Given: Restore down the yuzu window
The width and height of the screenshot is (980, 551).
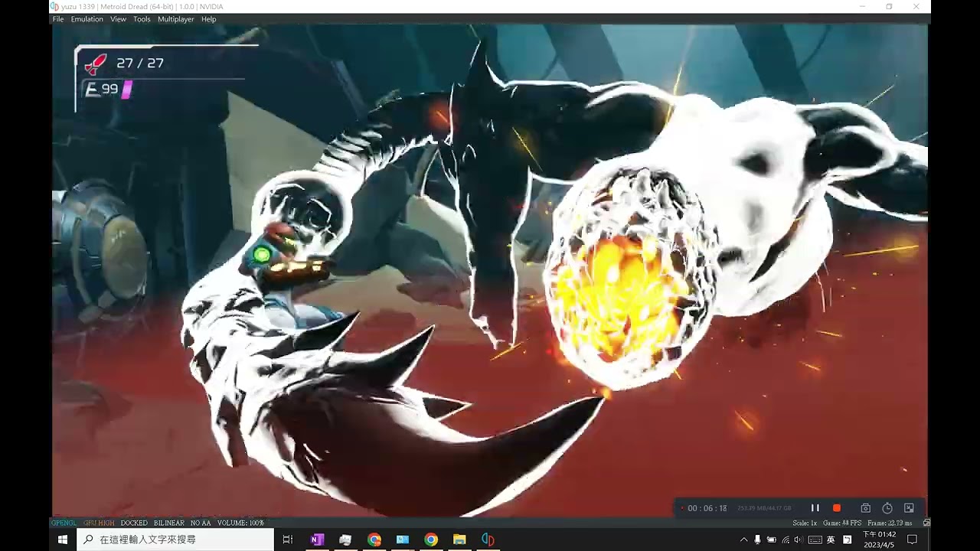Looking at the screenshot, I should [x=889, y=7].
